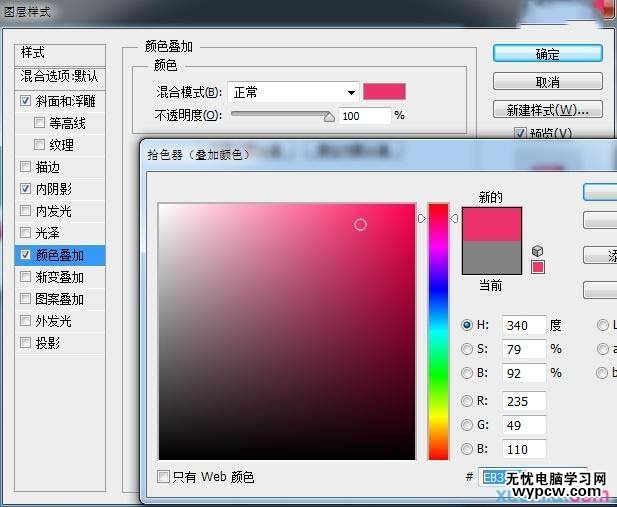Image resolution: width=617 pixels, height=507 pixels.
Task: Click 不透明度 slider handle
Action: point(329,117)
